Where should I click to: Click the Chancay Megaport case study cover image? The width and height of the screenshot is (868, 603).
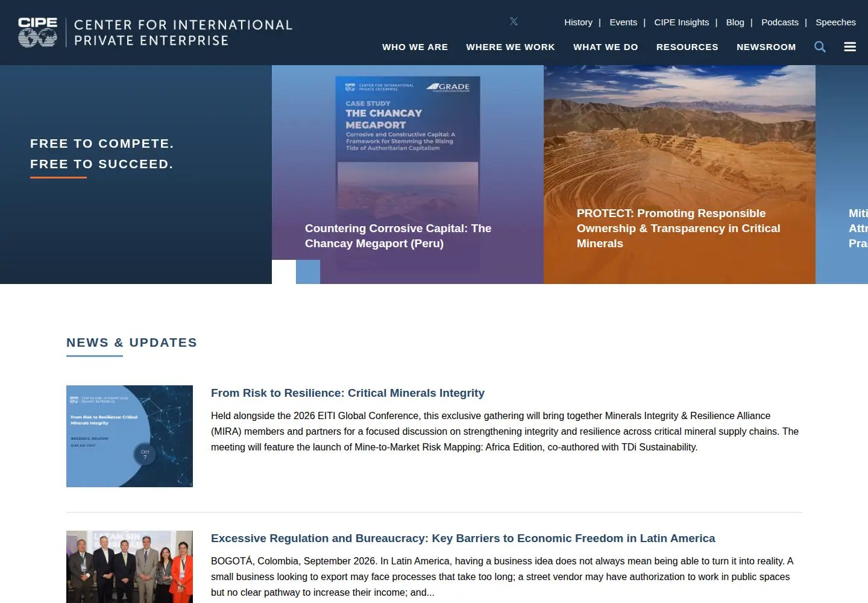407,173
